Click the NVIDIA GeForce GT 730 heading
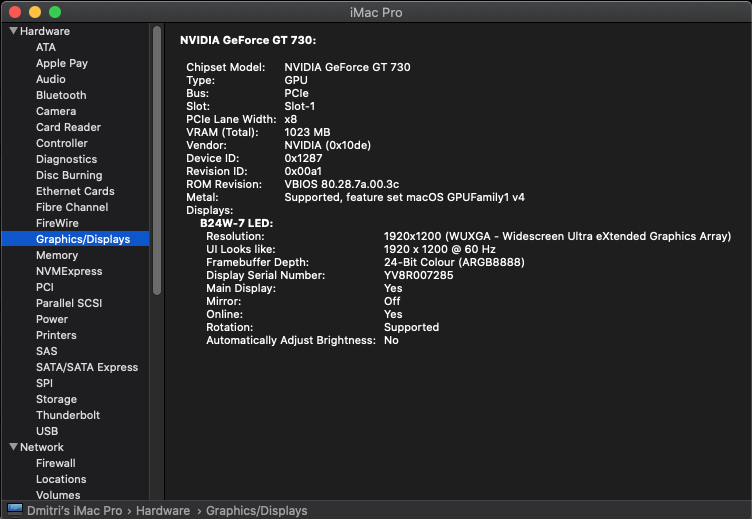The width and height of the screenshot is (752, 519). (x=248, y=40)
